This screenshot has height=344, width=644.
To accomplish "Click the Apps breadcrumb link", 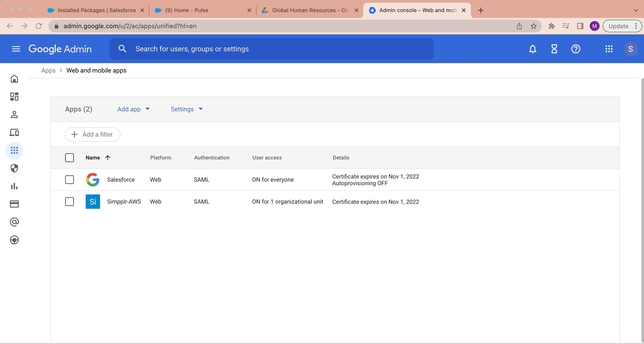I will pyautogui.click(x=48, y=70).
